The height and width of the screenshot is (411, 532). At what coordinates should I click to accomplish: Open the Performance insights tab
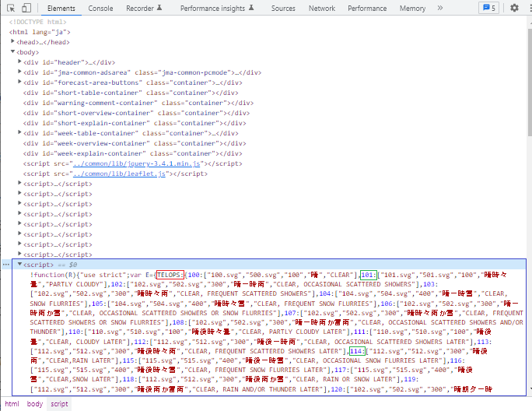pos(217,8)
